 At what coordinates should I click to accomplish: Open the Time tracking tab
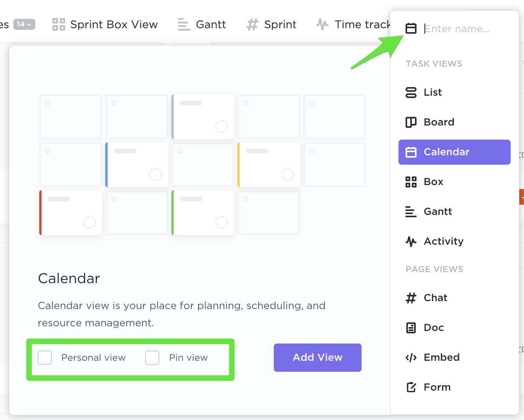353,24
